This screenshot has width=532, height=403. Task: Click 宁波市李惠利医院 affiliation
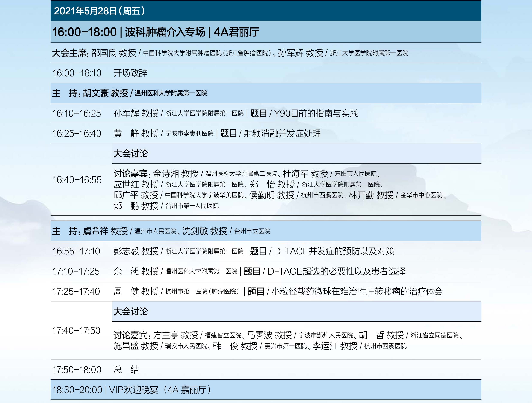click(189, 134)
